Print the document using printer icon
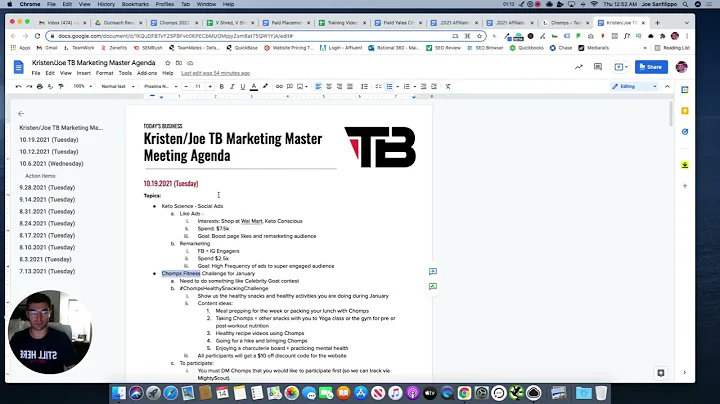Image resolution: width=720 pixels, height=404 pixels. (39, 86)
